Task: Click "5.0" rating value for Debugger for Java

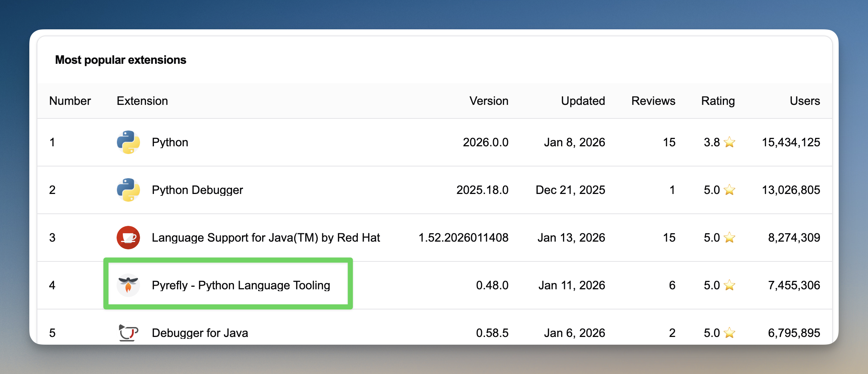Action: 712,333
